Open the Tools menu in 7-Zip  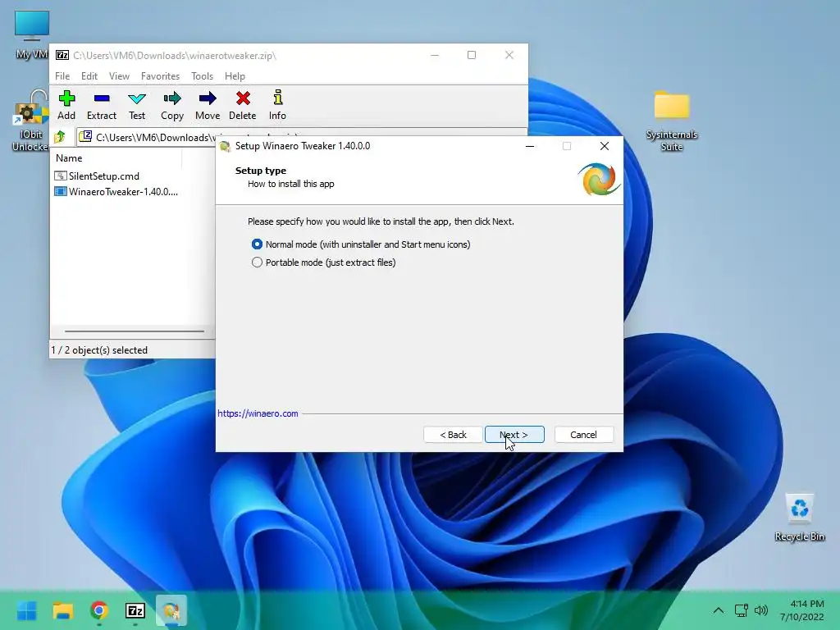coord(202,76)
